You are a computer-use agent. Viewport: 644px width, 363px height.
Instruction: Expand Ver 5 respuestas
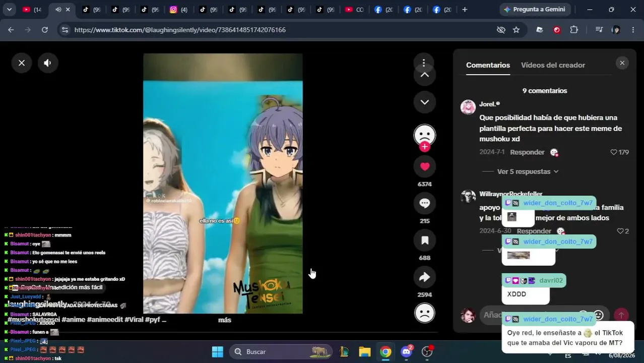[x=527, y=171]
